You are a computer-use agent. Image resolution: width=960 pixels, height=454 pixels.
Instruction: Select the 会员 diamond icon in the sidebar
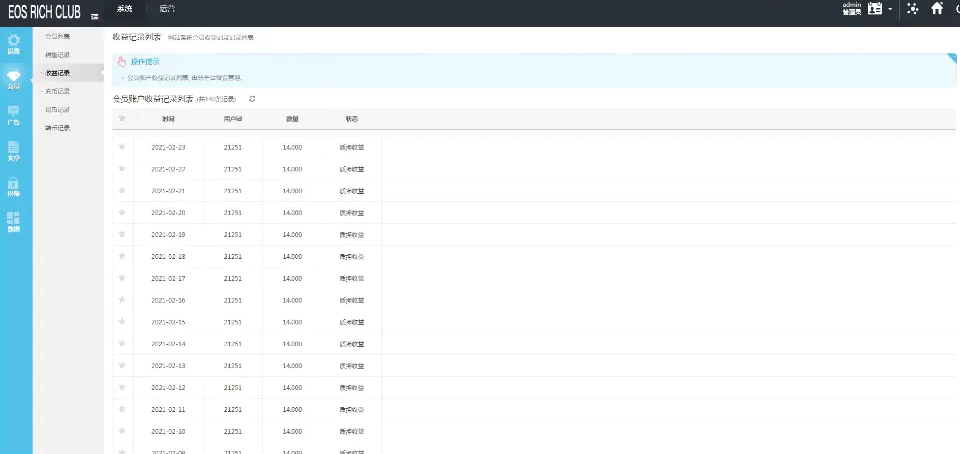(x=14, y=79)
